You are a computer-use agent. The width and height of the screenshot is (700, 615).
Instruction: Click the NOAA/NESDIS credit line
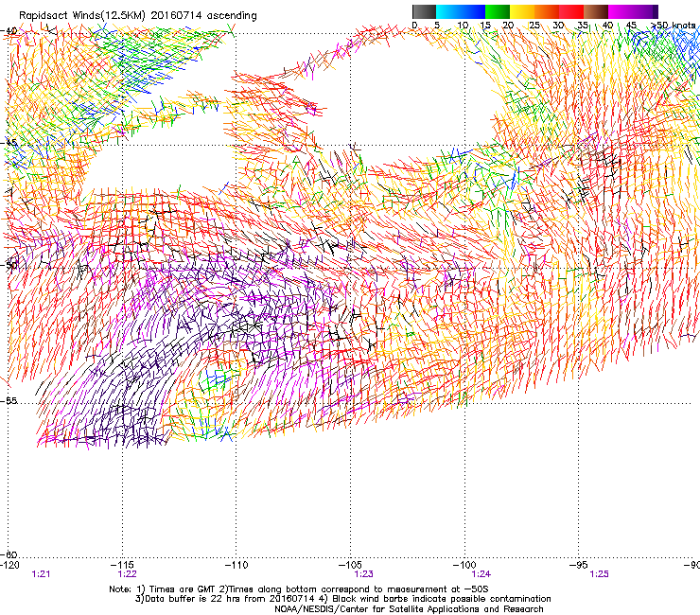(409, 609)
